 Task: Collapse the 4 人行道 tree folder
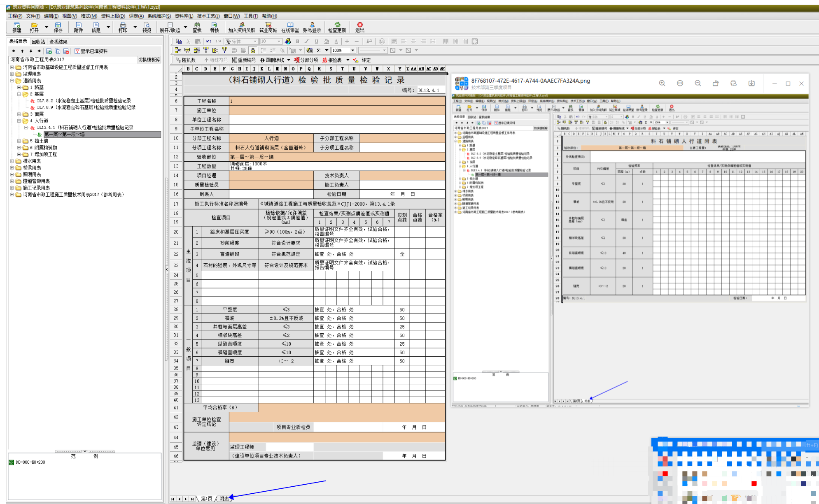(19, 121)
